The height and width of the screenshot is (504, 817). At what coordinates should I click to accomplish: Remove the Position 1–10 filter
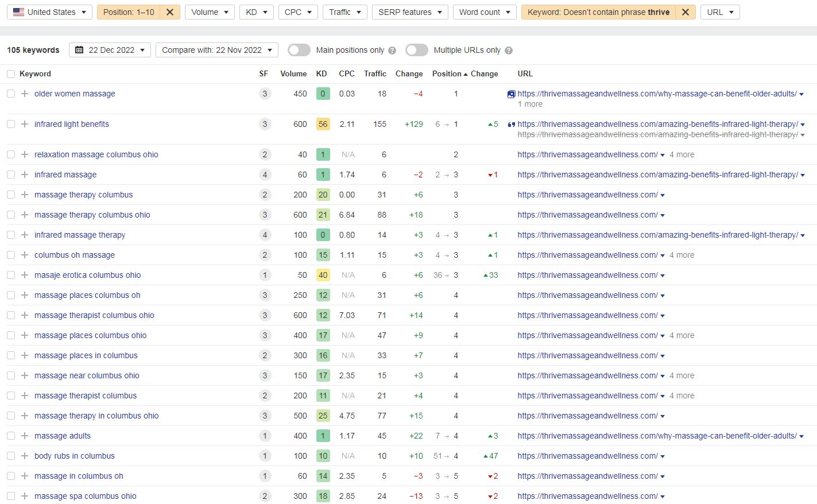click(x=169, y=12)
